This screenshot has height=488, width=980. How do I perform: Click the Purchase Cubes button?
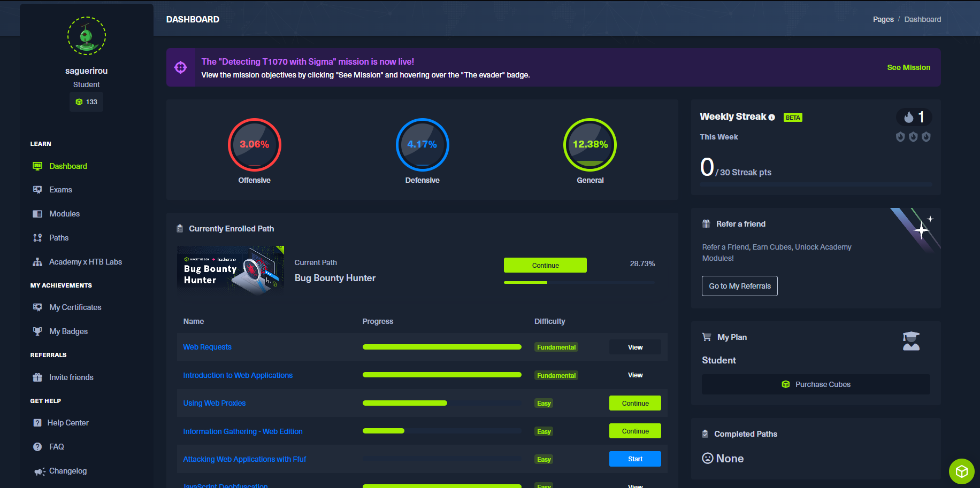[815, 384]
